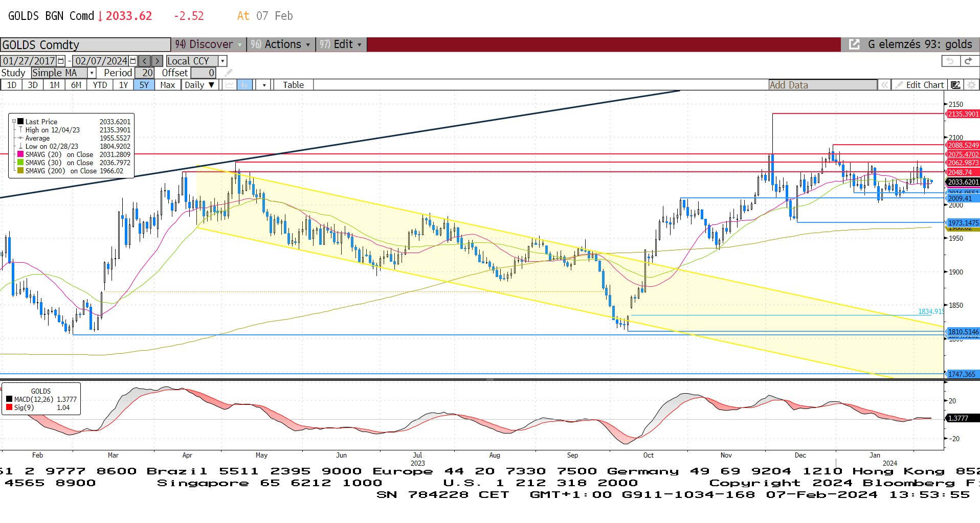Click the Low marker icon in legend

[x=20, y=146]
